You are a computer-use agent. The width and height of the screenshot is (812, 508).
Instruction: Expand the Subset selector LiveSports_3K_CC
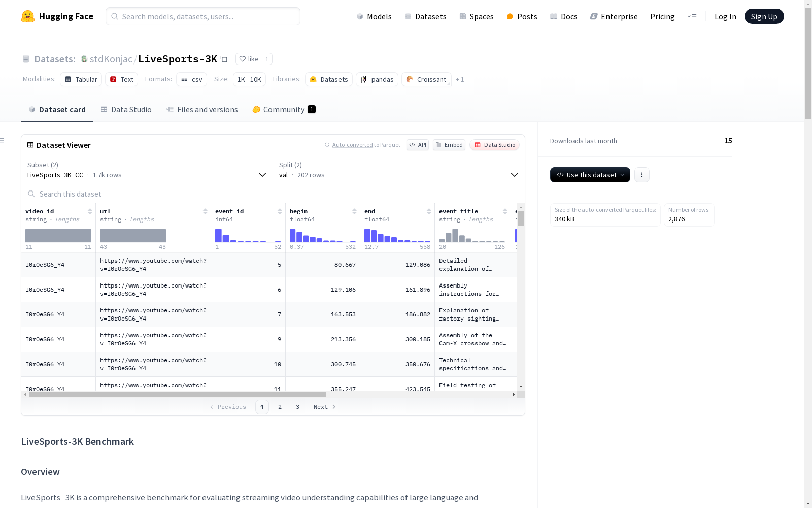pos(147,170)
